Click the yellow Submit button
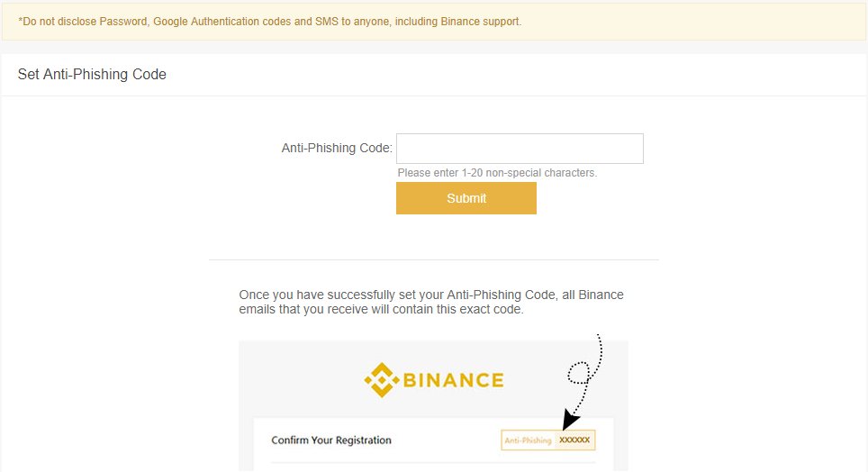Viewport: 868px width, 472px height. tap(466, 198)
